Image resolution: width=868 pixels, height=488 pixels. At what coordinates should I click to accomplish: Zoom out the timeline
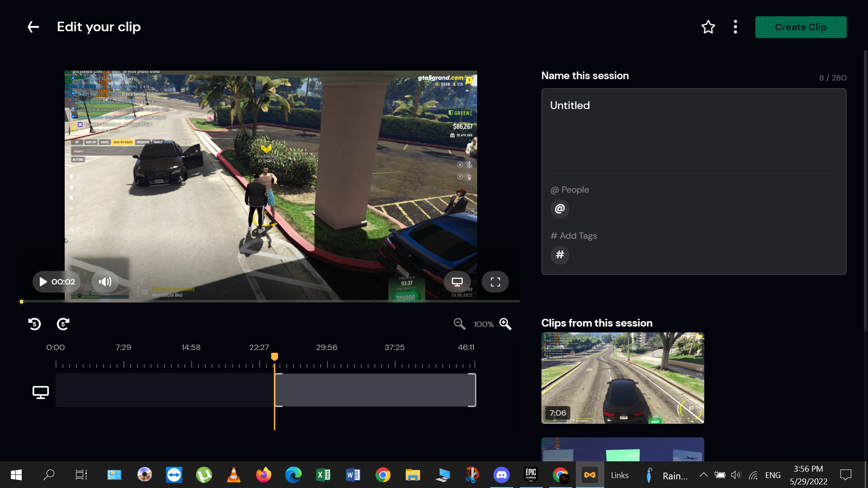[459, 324]
